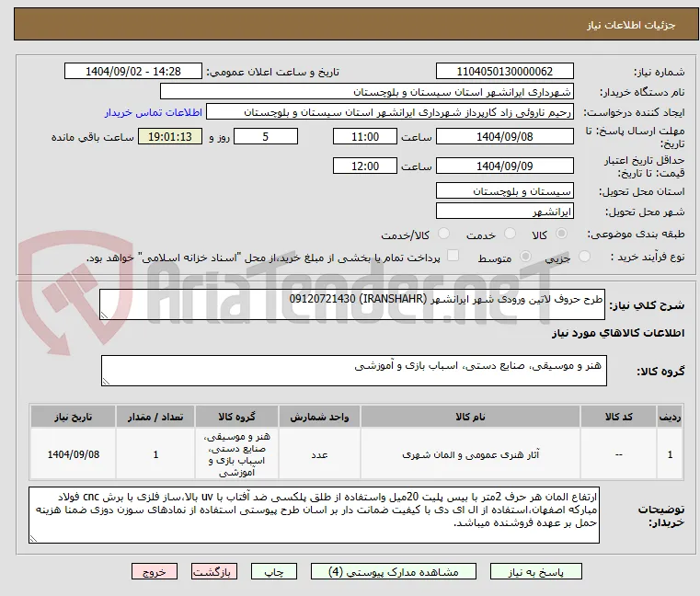Click the table date cell 1404/09/08

pyautogui.click(x=74, y=454)
